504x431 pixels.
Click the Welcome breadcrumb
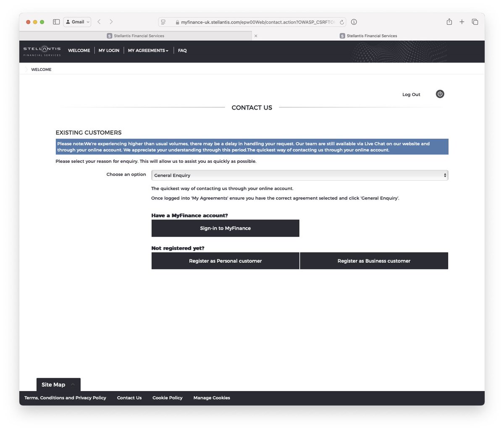click(x=41, y=70)
